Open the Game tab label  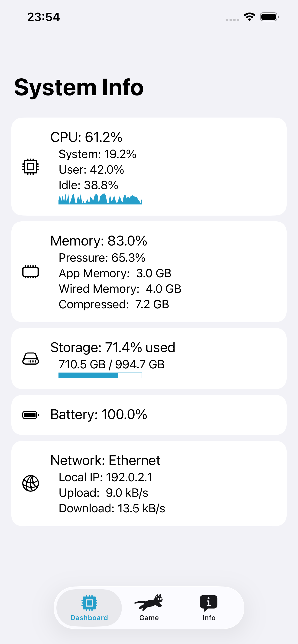pos(149,618)
